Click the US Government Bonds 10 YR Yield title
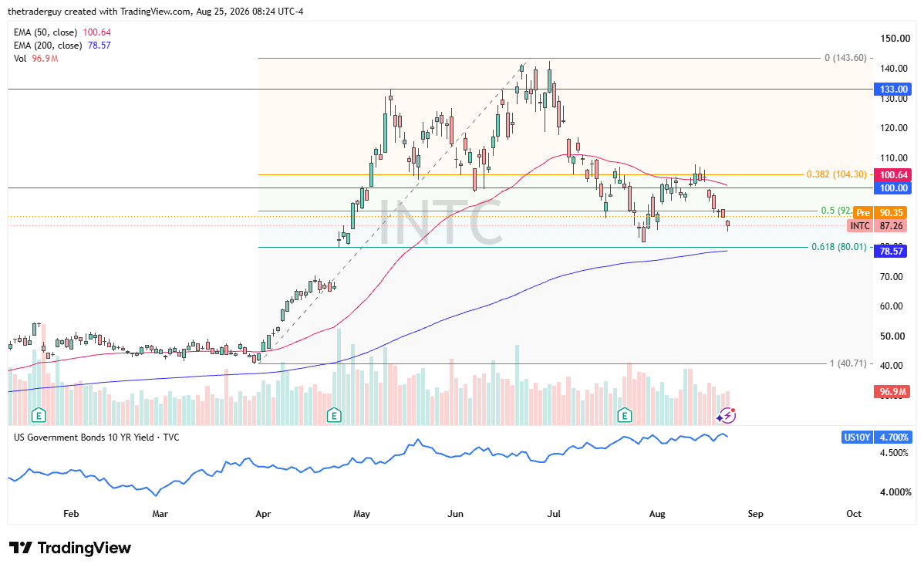The height and width of the screenshot is (571, 924). [x=96, y=438]
